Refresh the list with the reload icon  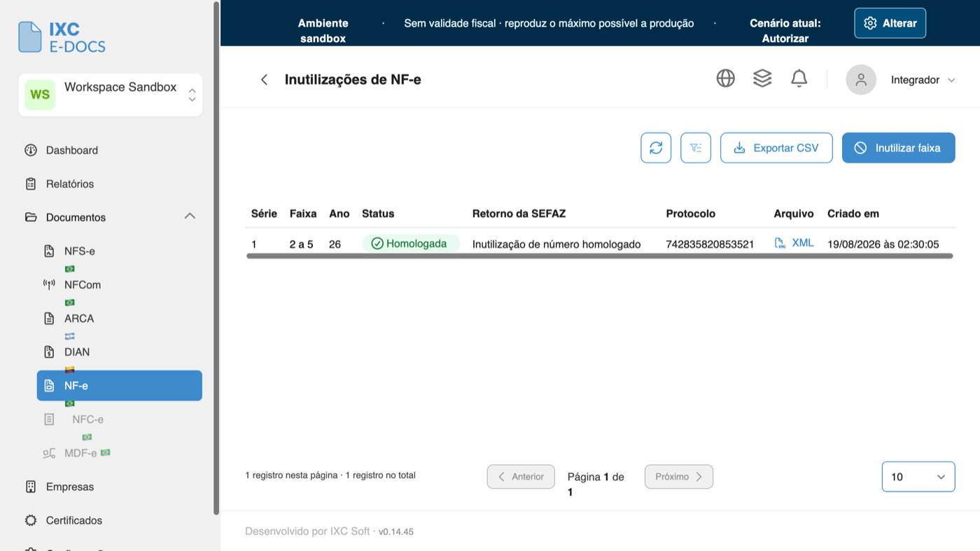click(x=656, y=148)
